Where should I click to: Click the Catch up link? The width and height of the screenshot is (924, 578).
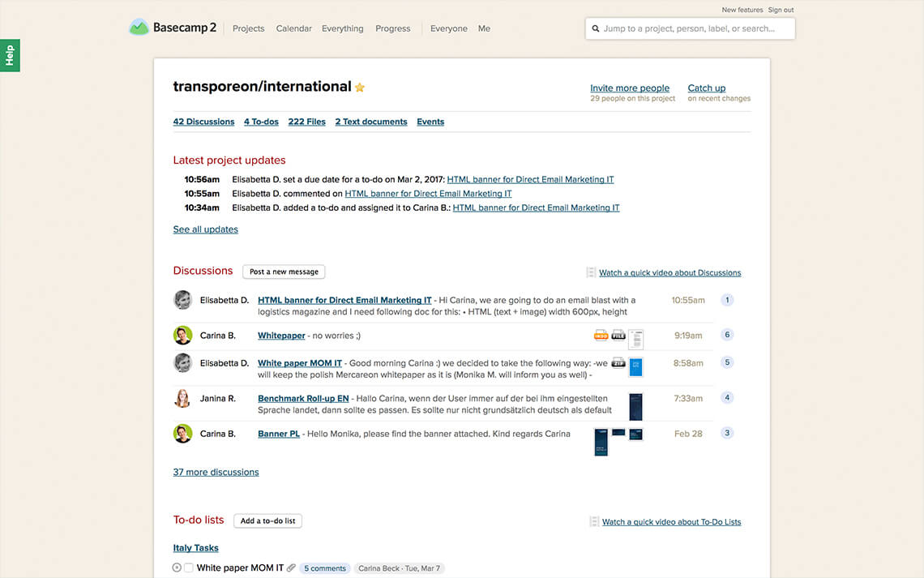coord(707,88)
